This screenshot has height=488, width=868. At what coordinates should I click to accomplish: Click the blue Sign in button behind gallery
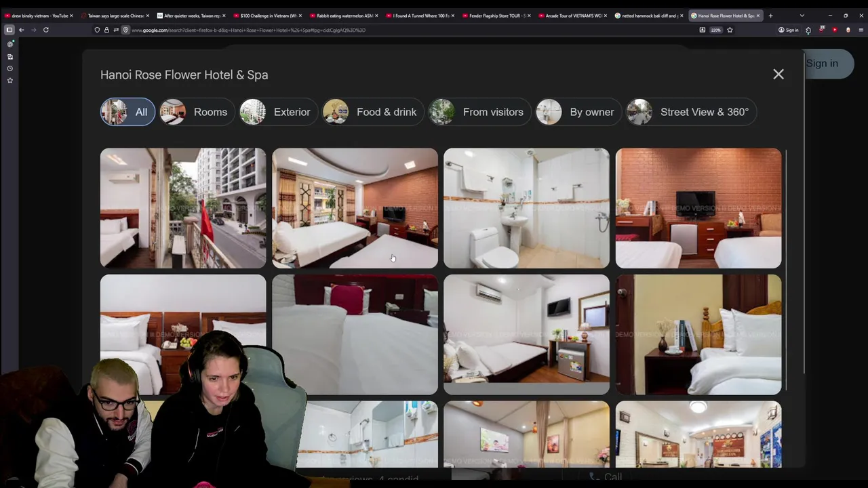click(827, 64)
